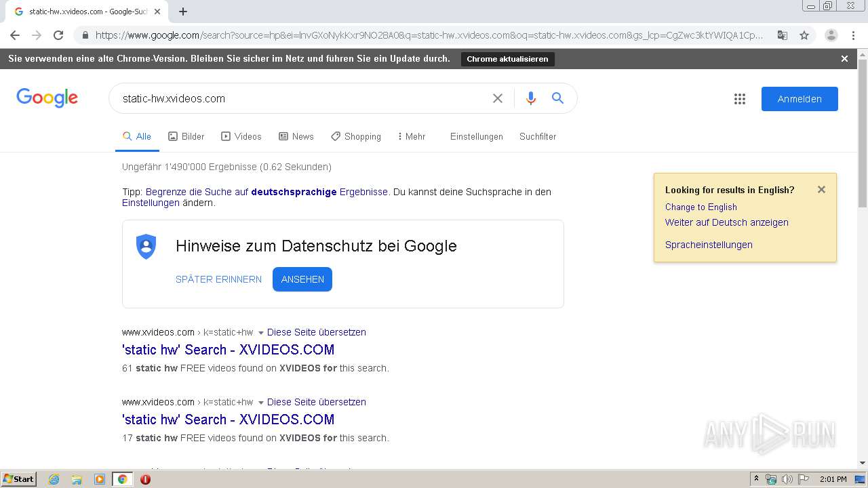Click second result's Diese Seite übersetzen
Viewport: 868px width, 488px height.
tap(316, 402)
